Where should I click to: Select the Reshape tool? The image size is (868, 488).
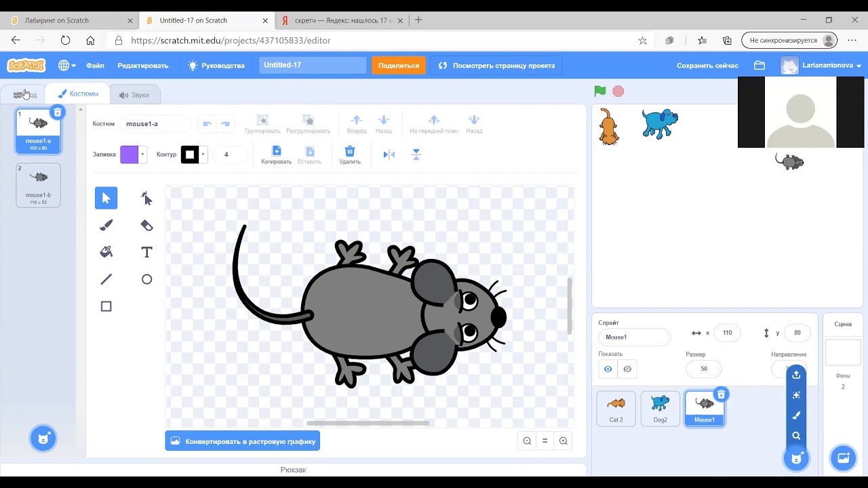pos(146,198)
